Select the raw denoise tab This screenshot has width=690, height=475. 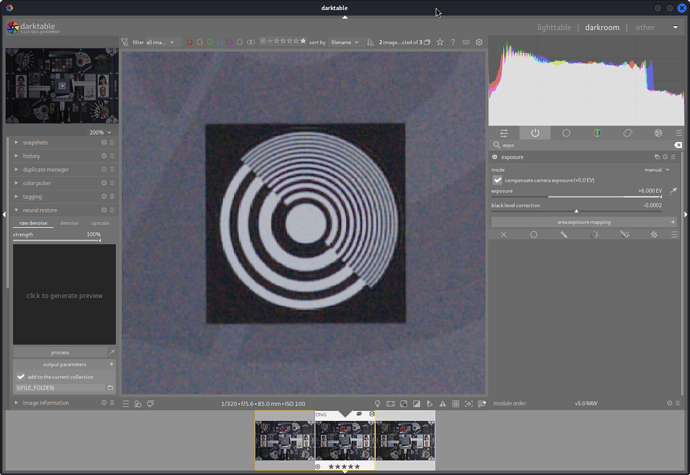pos(33,223)
